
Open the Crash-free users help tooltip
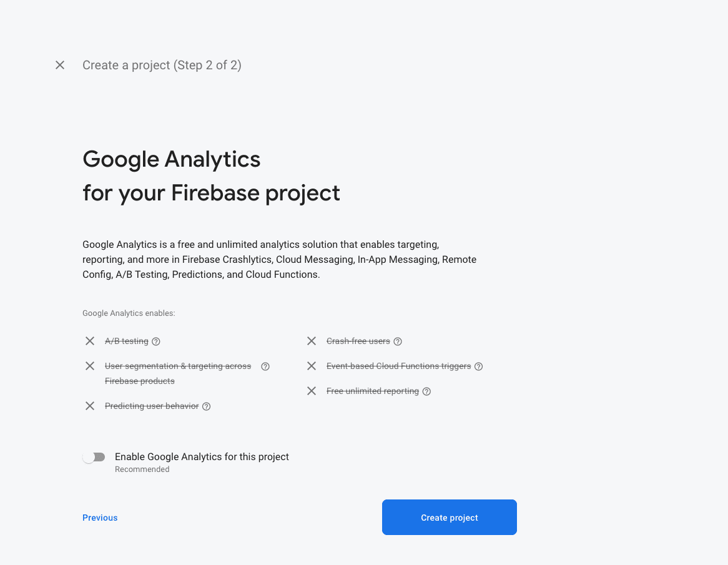(x=398, y=341)
